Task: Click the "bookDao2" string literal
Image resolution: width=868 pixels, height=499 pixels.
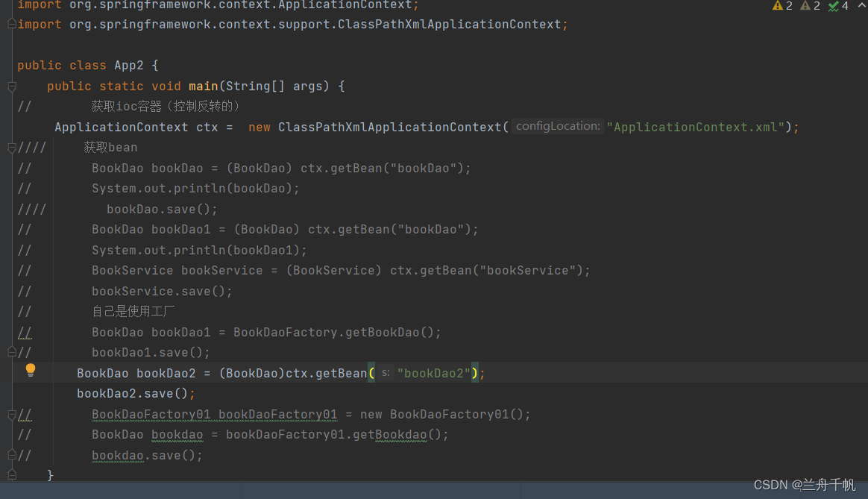Action: [x=434, y=373]
